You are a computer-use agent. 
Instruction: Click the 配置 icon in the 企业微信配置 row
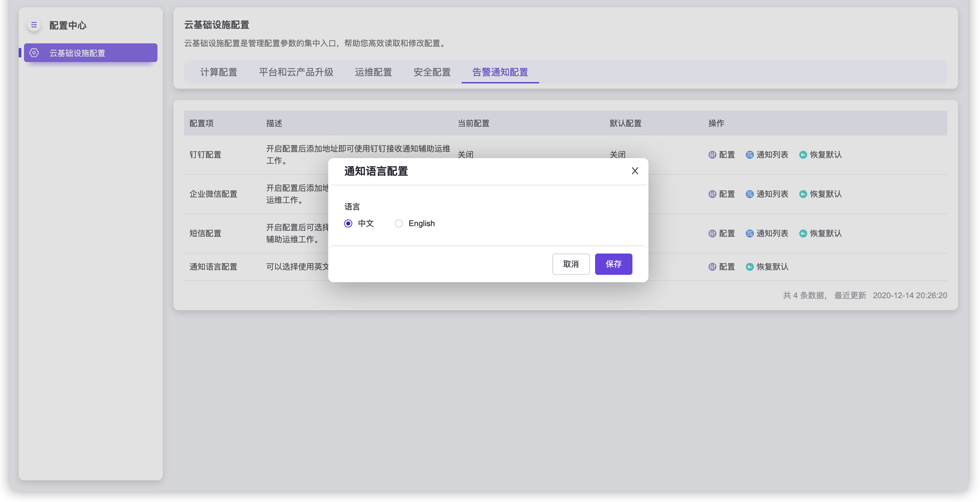712,194
